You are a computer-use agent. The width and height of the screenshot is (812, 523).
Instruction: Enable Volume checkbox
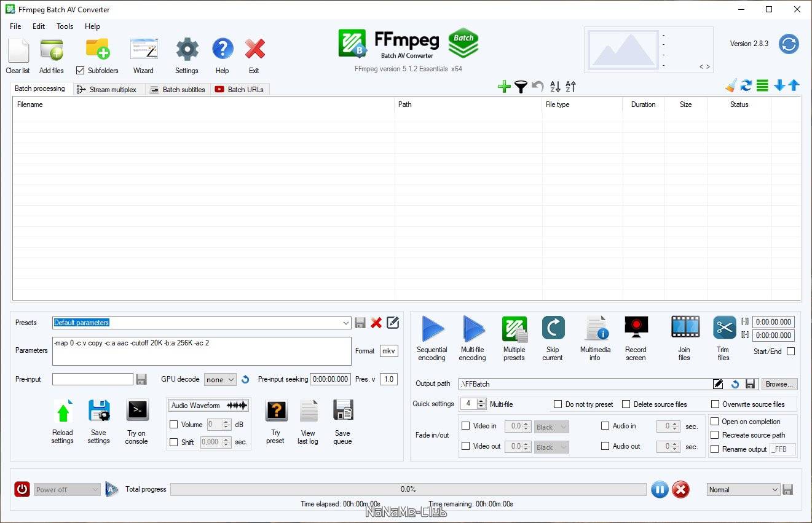click(x=173, y=425)
